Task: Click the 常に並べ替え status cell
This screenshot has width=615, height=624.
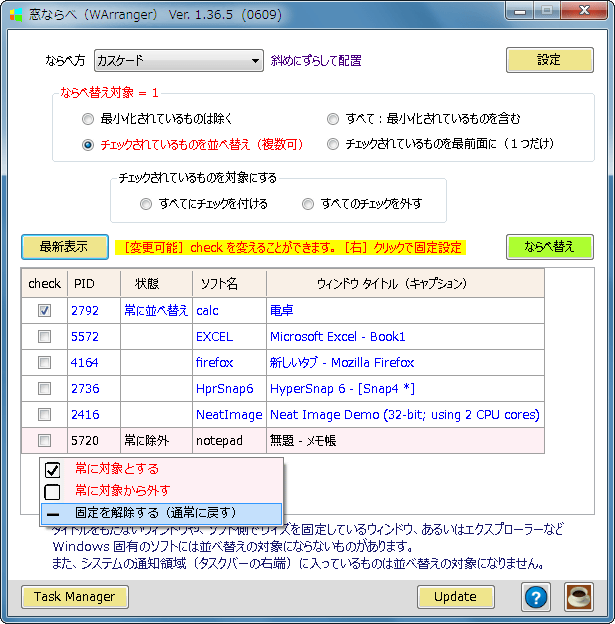Action: [156, 310]
